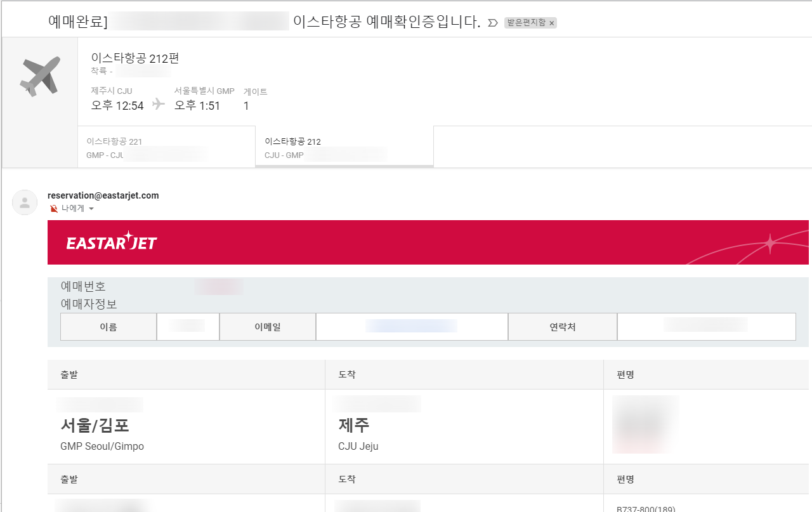Click the airplane icon in the flight card
Screen dimensions: 812x512
(40, 76)
